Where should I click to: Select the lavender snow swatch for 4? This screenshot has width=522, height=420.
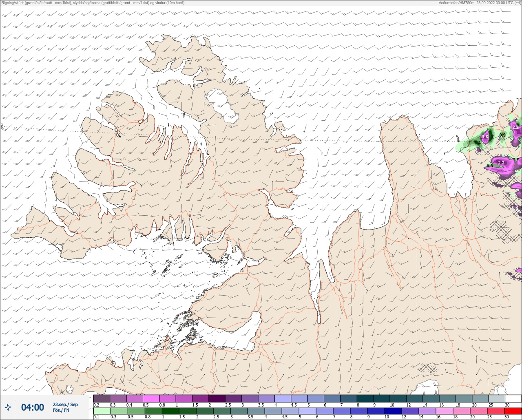click(283, 398)
